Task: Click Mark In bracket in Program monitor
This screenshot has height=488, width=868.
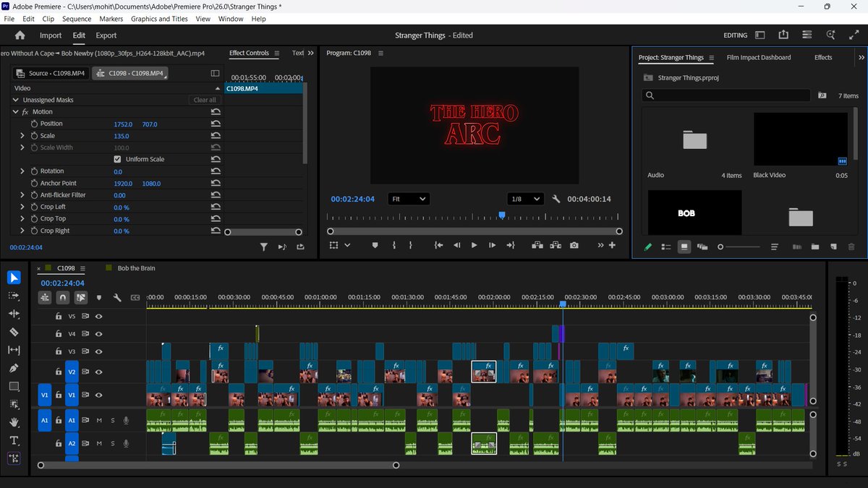Action: pyautogui.click(x=394, y=245)
